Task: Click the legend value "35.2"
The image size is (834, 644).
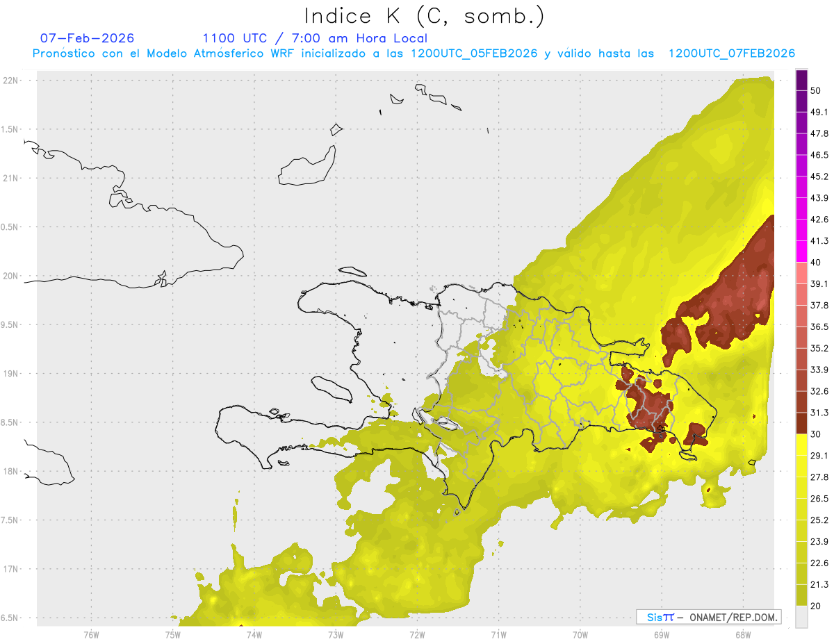Action: [819, 348]
